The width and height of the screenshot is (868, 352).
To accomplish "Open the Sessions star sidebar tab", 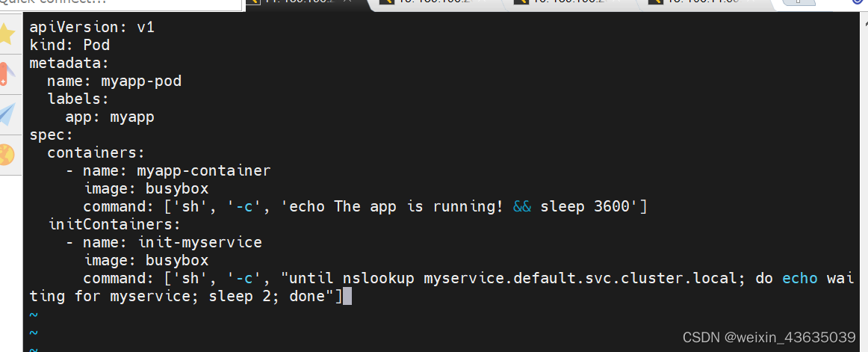I will click(x=7, y=34).
